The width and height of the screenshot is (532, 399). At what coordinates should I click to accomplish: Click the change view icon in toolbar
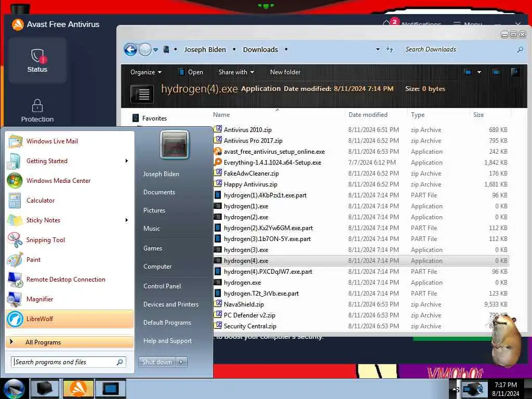pos(468,72)
